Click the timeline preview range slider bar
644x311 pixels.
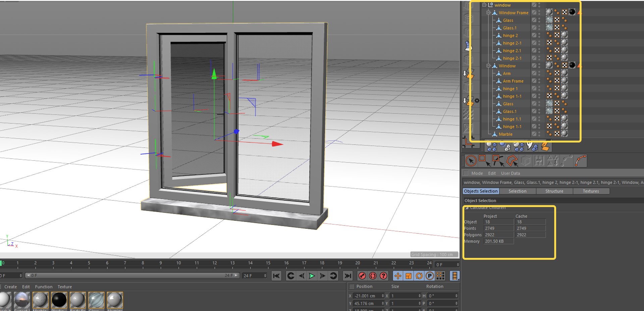point(132,275)
